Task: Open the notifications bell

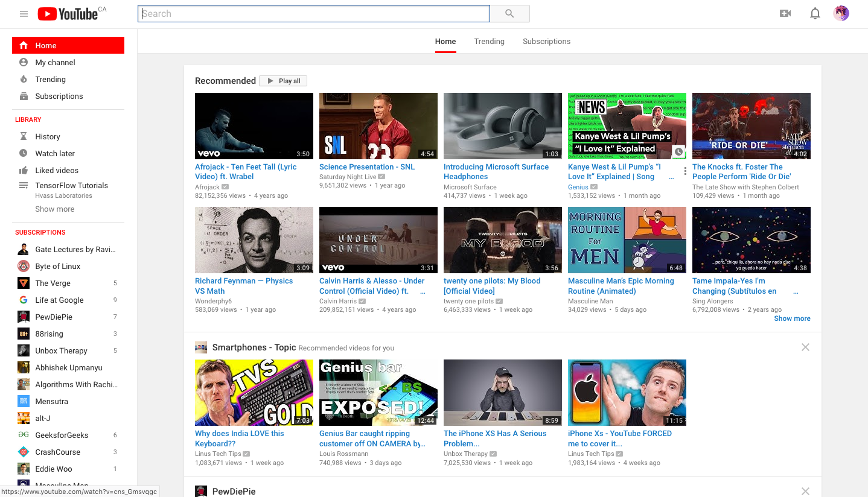Action: [x=815, y=13]
